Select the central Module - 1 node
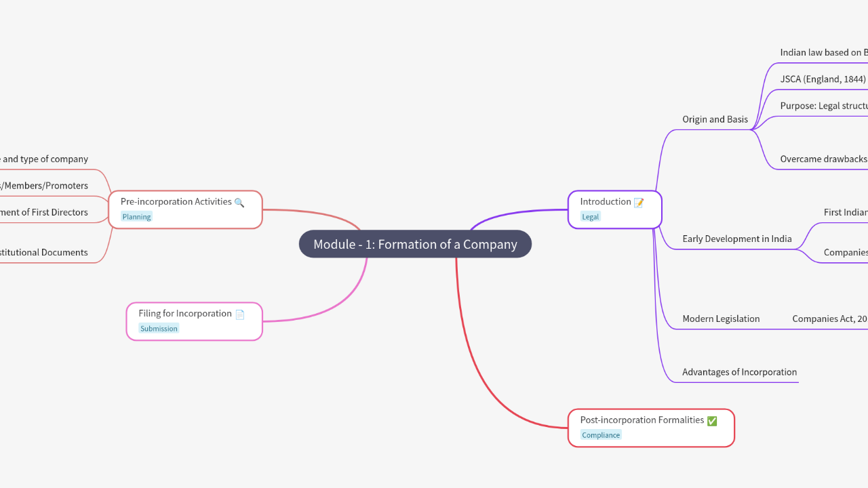 pyautogui.click(x=415, y=244)
